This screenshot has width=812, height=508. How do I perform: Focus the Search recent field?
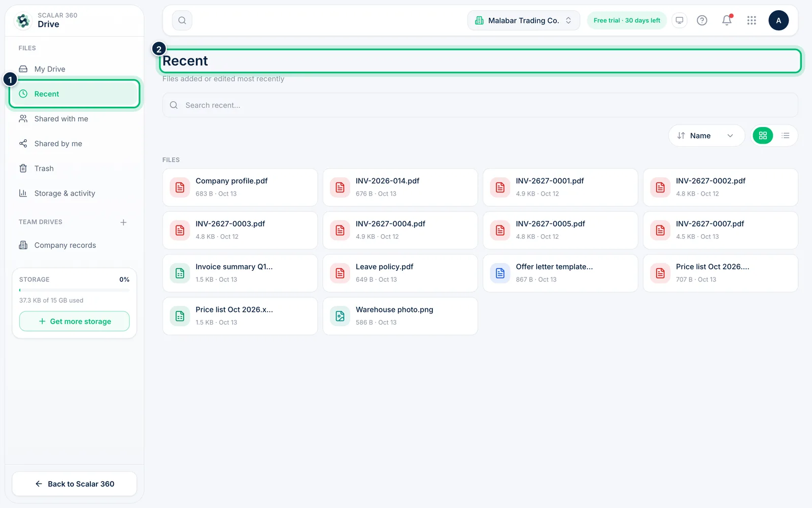480,105
